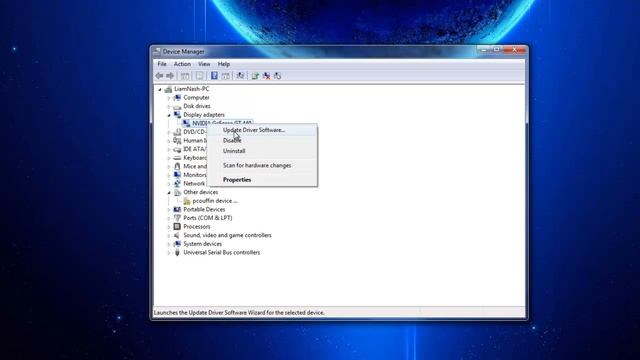Click the DVD/CD-ROM drives category icon

pos(177,132)
